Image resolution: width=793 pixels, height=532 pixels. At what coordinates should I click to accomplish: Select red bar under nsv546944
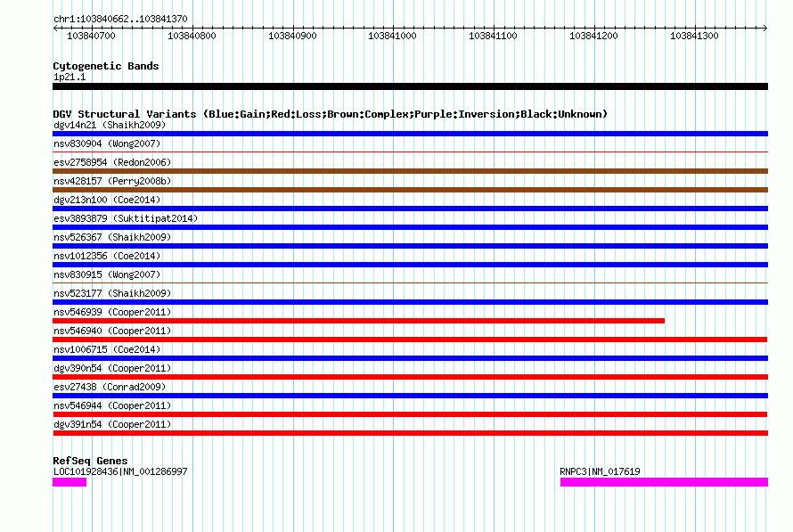(x=410, y=414)
